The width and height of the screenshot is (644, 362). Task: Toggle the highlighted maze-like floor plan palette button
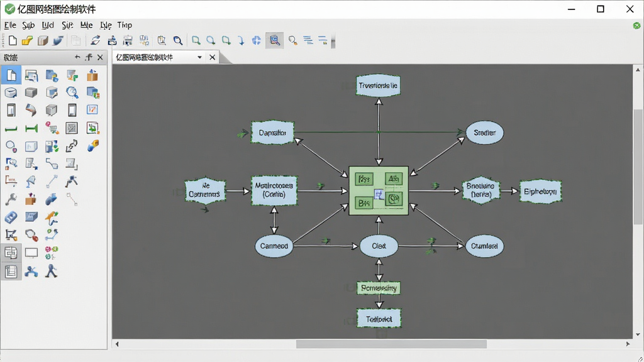pos(11,253)
